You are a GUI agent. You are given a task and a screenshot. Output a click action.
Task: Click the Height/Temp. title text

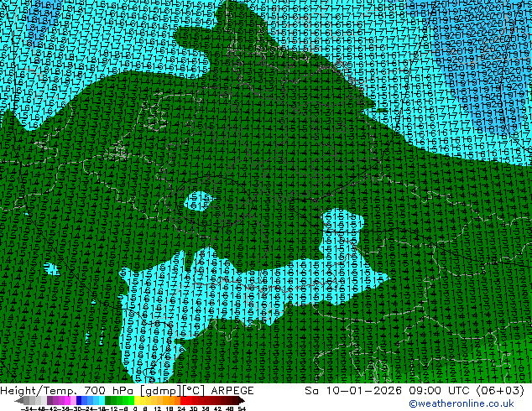tap(39, 391)
